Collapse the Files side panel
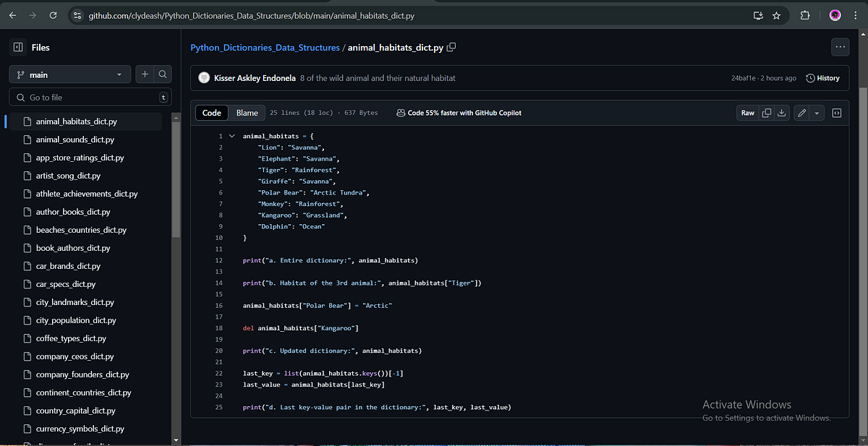The image size is (868, 446). (x=17, y=47)
